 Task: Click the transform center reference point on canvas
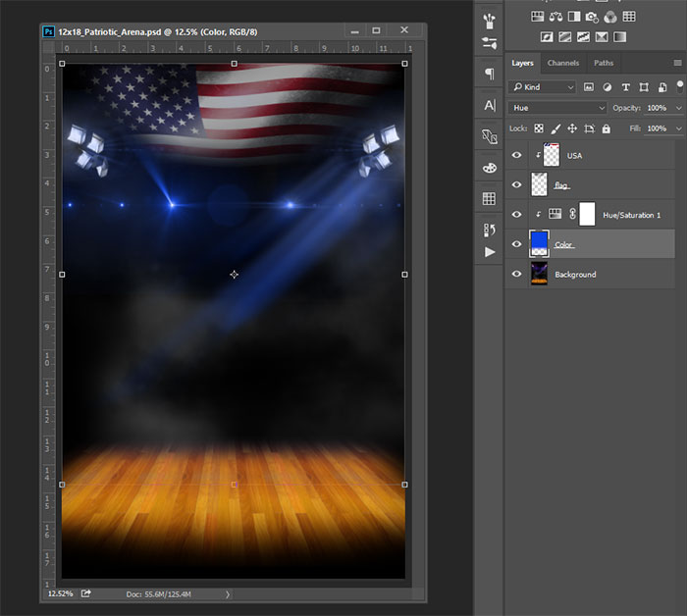coord(235,275)
